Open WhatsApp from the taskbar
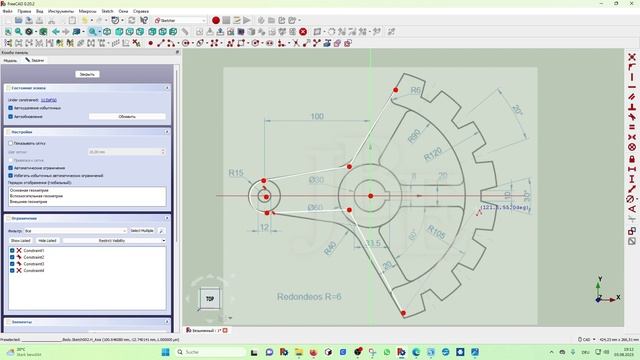The height and width of the screenshot is (360, 640). (387, 352)
